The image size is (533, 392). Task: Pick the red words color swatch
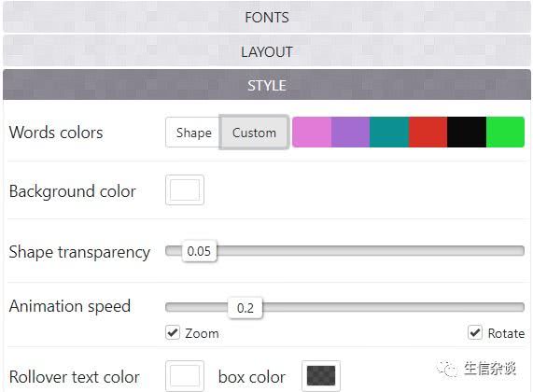pos(428,132)
